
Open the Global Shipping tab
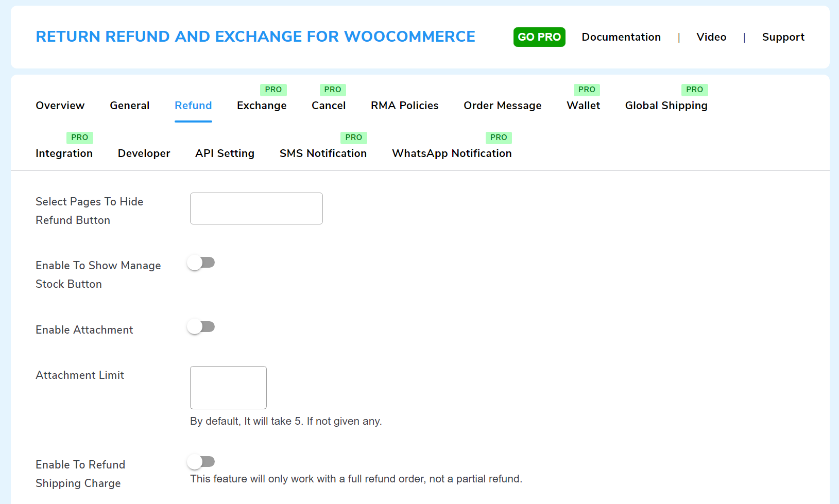tap(666, 106)
